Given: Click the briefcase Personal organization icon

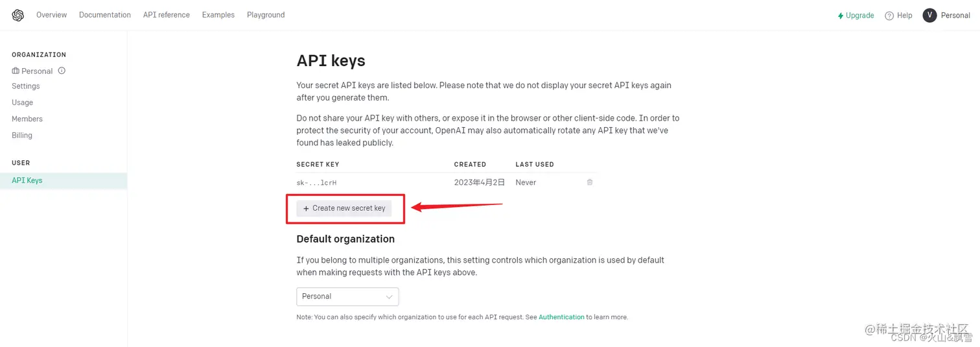Looking at the screenshot, I should pyautogui.click(x=16, y=71).
